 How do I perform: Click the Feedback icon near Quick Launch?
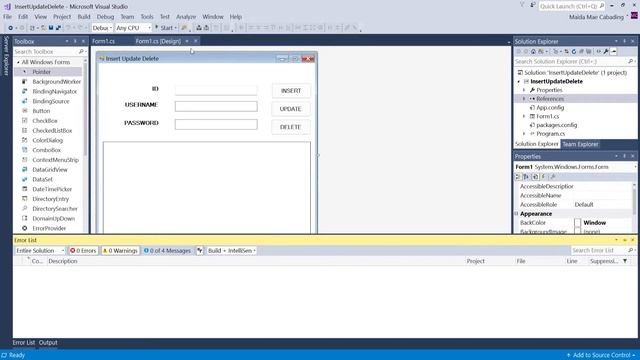coord(533,5)
